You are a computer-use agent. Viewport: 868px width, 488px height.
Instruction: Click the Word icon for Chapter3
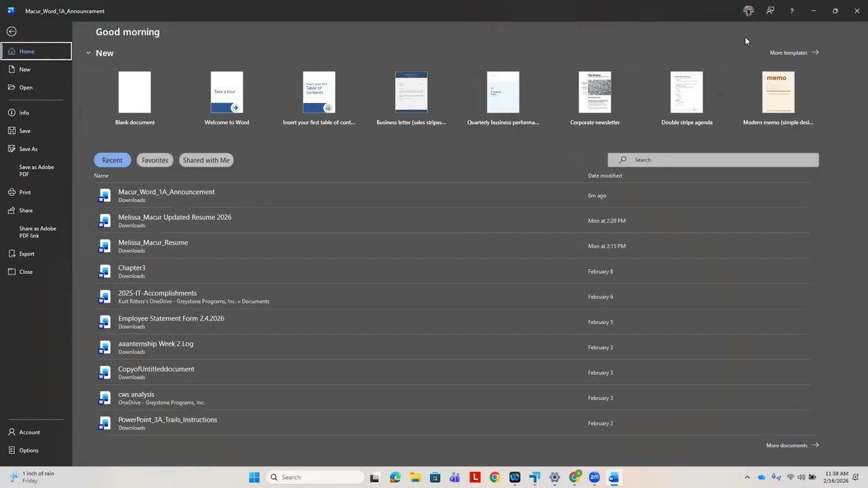pyautogui.click(x=104, y=271)
